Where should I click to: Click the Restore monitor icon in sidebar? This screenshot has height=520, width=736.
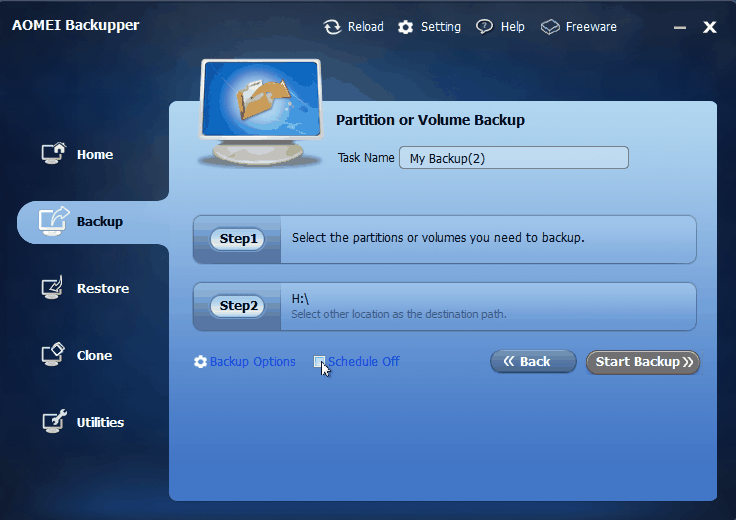click(x=53, y=288)
